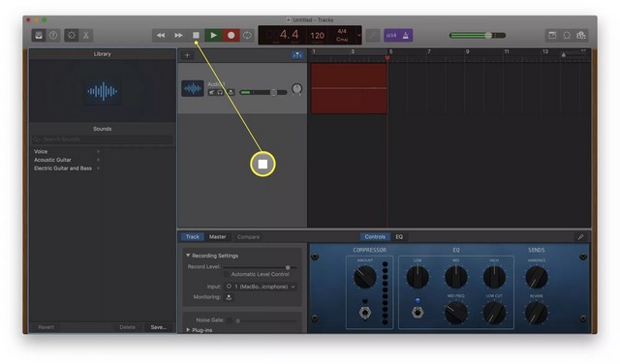620x364 pixels.
Task: Click the Search Sounds field
Action: [x=103, y=139]
